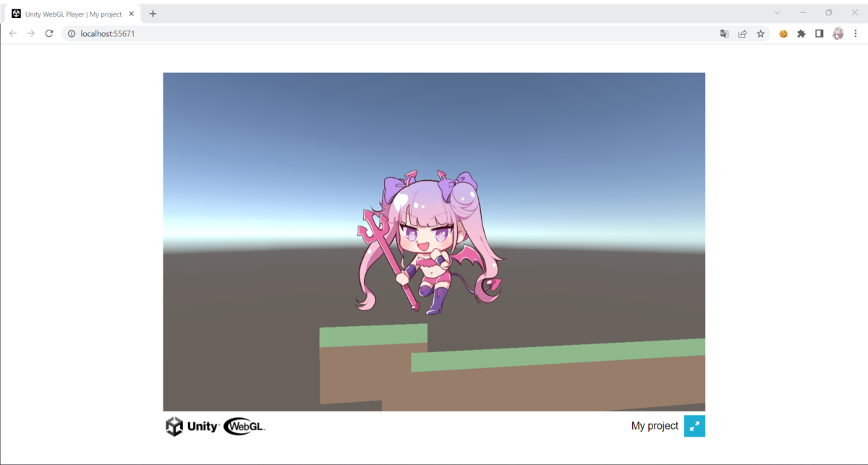Viewport: 868px width, 465px height.
Task: Open the cookie extension icon
Action: pos(783,33)
